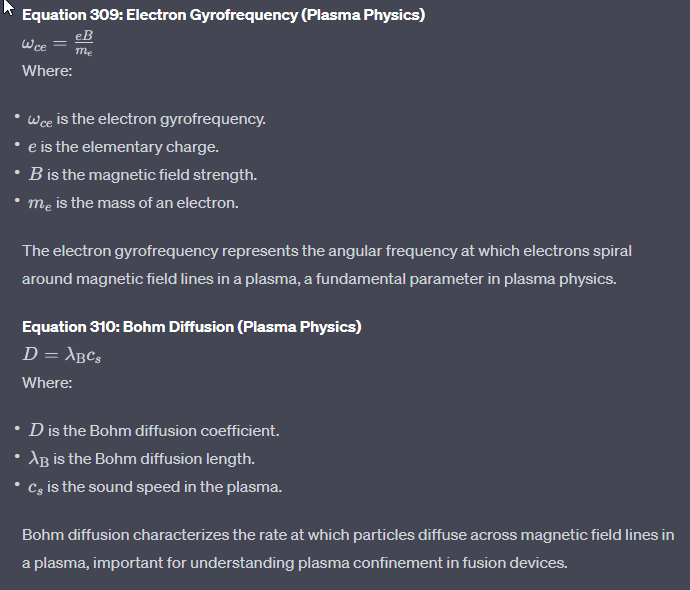Select the 'D is the Bohm diffusion coefficient' bullet
Image resolution: width=690 pixels, height=590 pixels.
click(154, 431)
